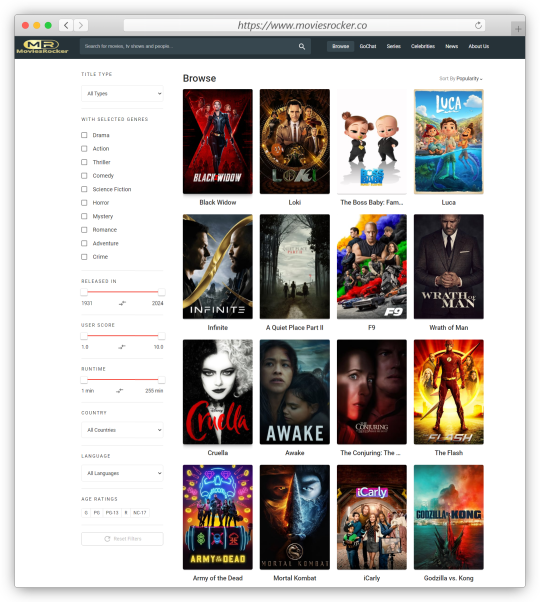
Task: Go to the Series section
Action: (393, 46)
